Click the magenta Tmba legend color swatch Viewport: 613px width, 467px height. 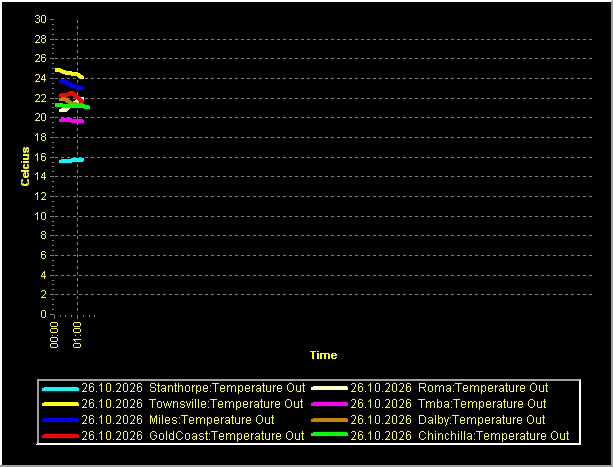329,404
